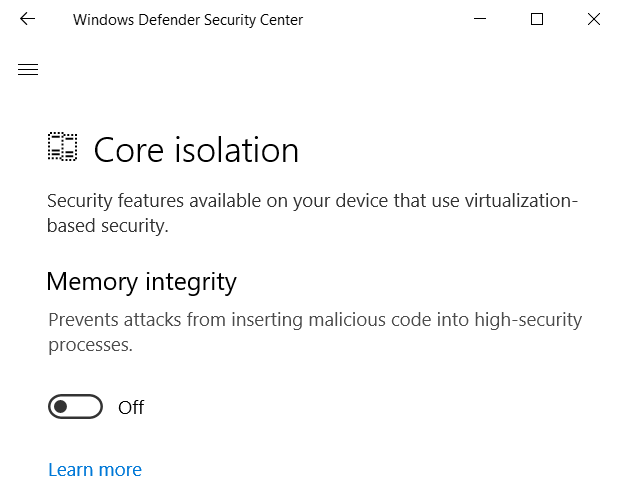Click the words high-security in the description

[x=528, y=320]
